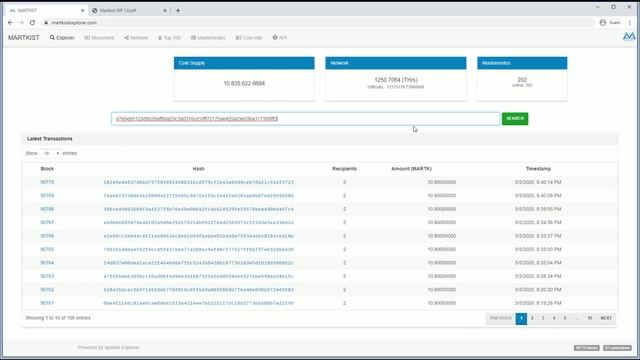Viewport: 640px width, 360px height.
Task: Click the address bar URL
Action: [74, 23]
